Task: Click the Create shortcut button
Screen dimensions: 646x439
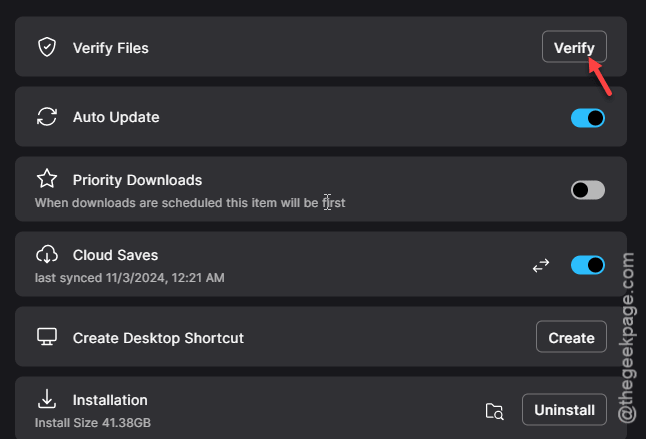Action: pos(571,337)
